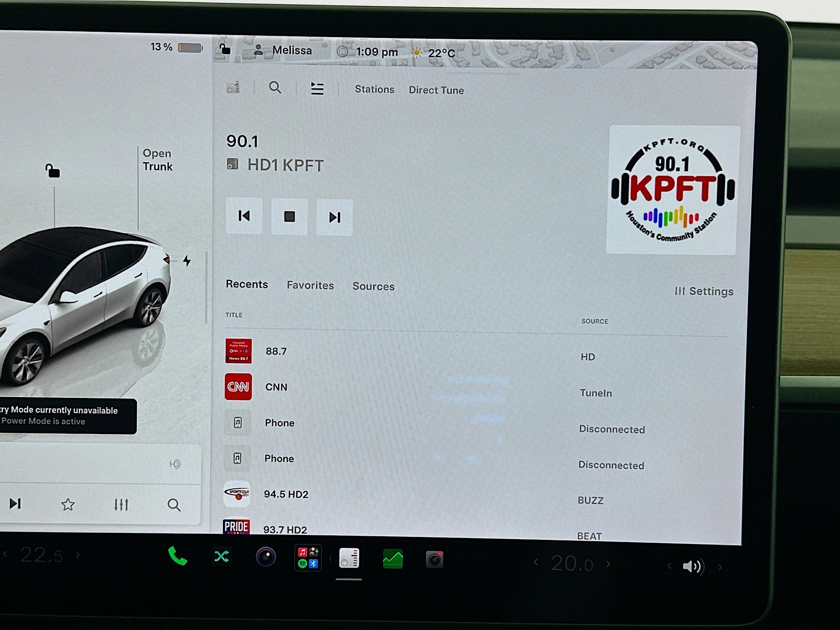This screenshot has width=840, height=630.
Task: Tap the 22°C weather indicator
Action: click(433, 53)
